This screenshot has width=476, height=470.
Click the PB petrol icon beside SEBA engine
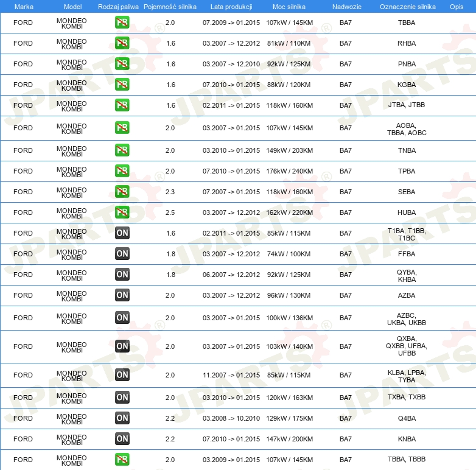[122, 192]
